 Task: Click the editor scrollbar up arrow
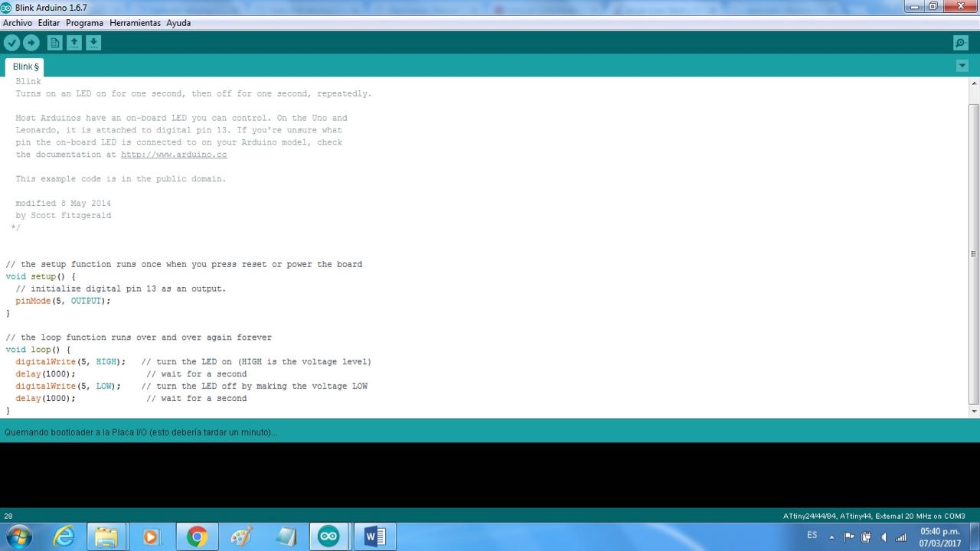(x=974, y=82)
